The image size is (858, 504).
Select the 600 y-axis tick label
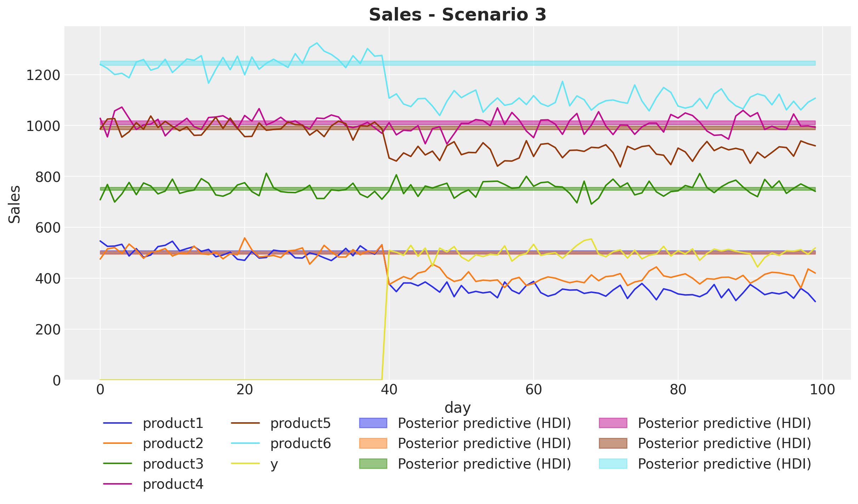[48, 228]
